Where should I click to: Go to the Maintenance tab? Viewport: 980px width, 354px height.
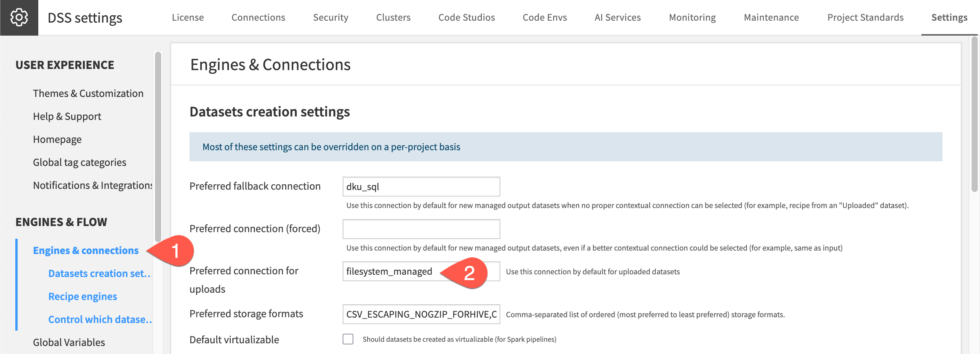point(771,18)
